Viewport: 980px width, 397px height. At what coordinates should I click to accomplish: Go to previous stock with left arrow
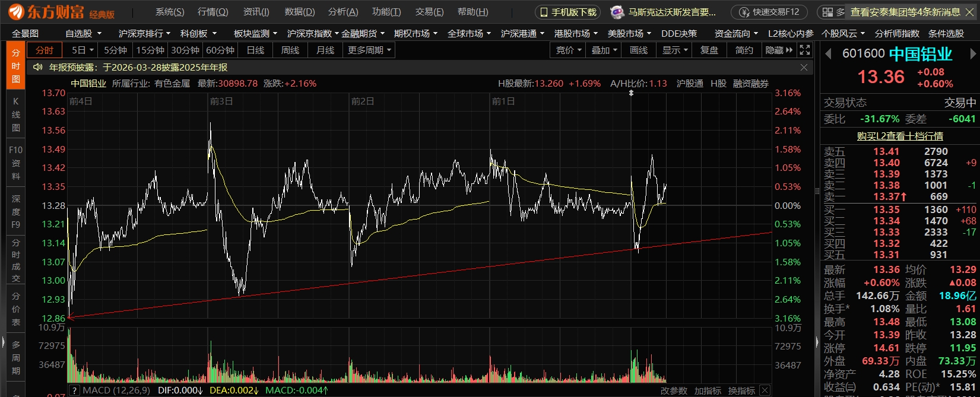coord(828,55)
